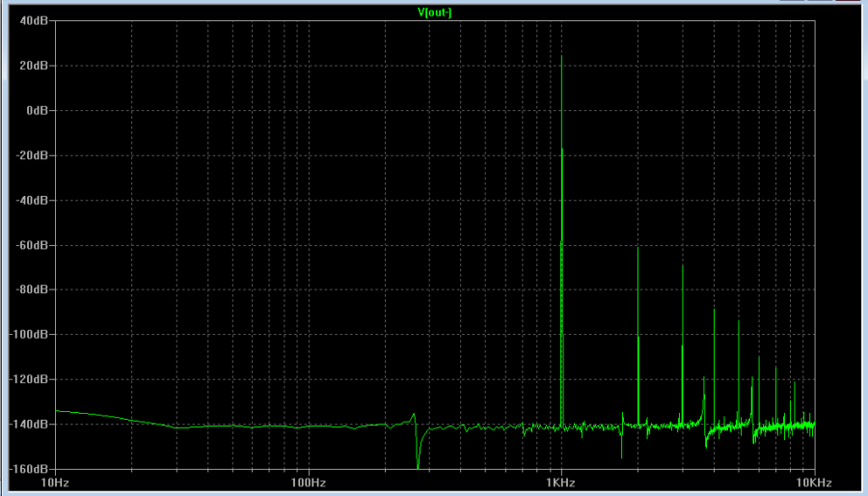868x496 pixels.
Task: Click the 3KHz third harmonic peak
Action: 683,265
